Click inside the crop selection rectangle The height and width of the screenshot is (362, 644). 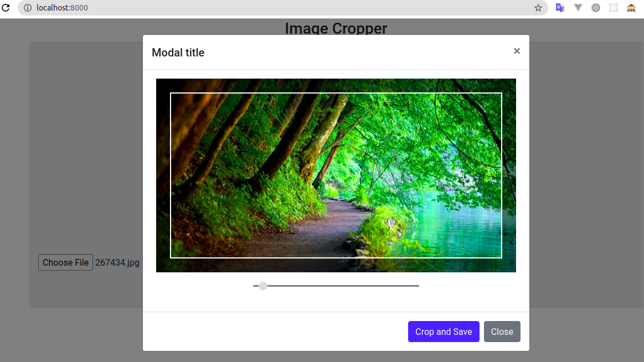(x=336, y=175)
